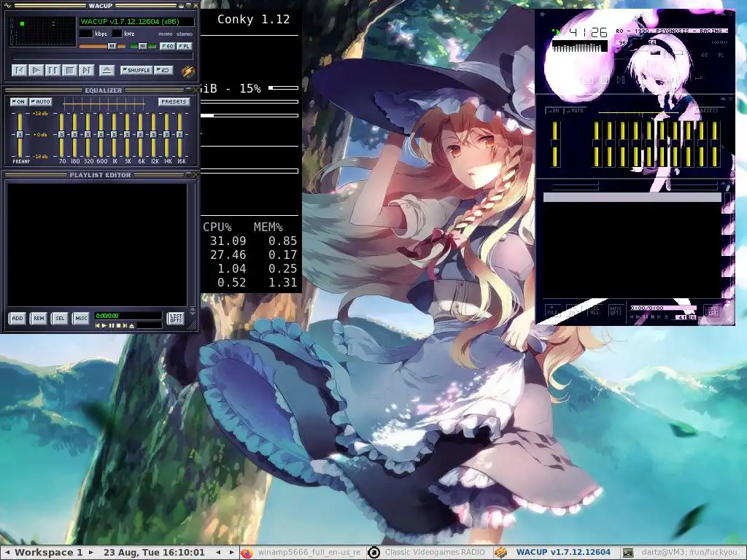The width and height of the screenshot is (747, 560).
Task: Open ADD menu in Playlist Editor
Action: pyautogui.click(x=18, y=318)
